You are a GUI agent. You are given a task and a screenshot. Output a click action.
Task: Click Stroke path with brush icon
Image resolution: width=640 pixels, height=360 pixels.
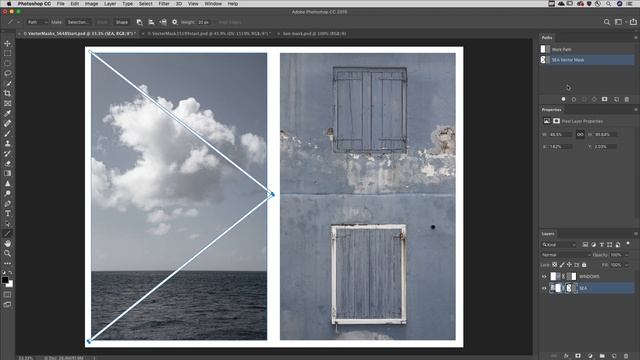coord(573,99)
